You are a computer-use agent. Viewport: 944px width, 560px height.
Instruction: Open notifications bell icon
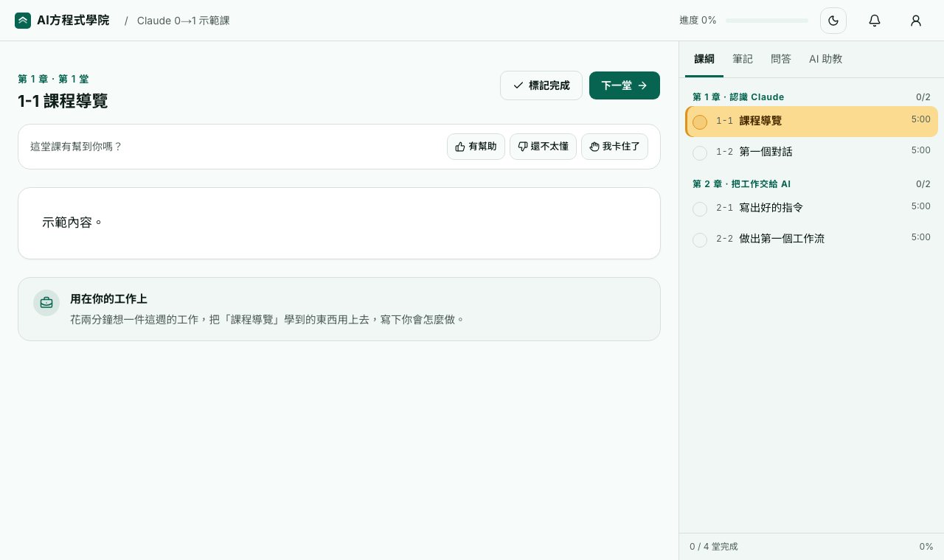(875, 21)
